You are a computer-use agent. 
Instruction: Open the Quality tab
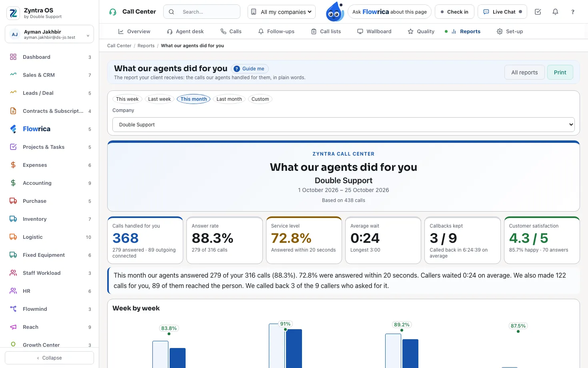point(421,31)
